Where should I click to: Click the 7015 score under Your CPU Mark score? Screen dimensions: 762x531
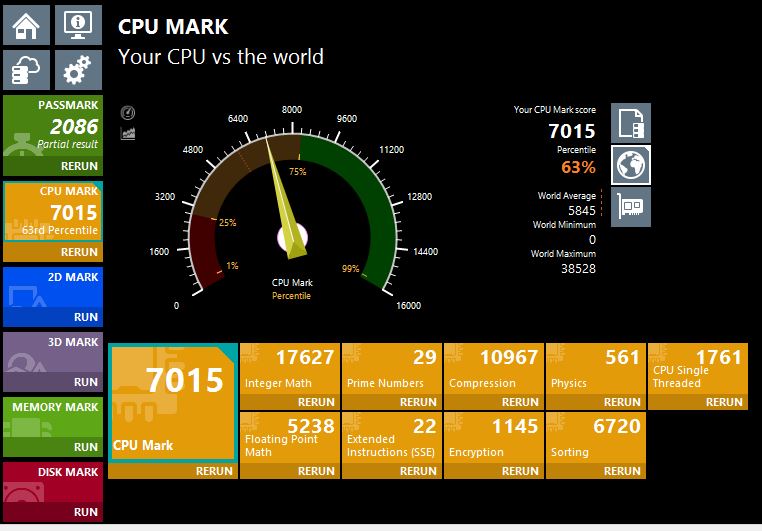572,131
